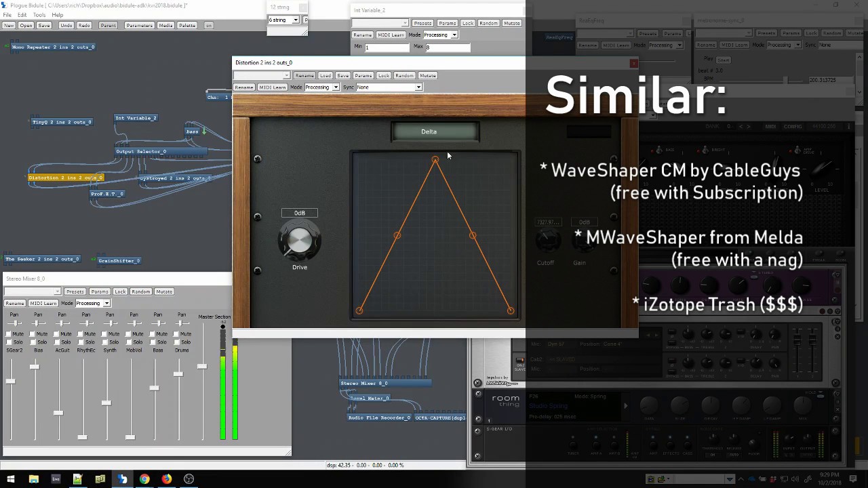The image size is (868, 488).
Task: Open Windows Start menu
Action: click(11, 479)
